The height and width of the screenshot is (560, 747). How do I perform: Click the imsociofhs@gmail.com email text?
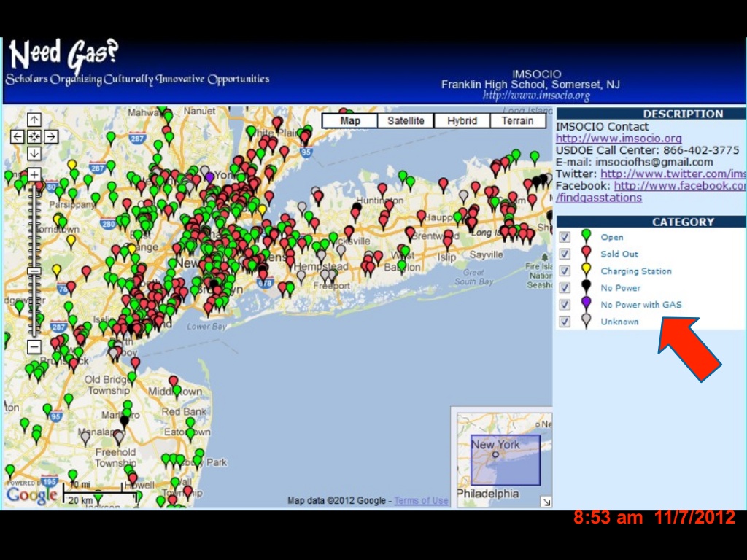pos(654,163)
